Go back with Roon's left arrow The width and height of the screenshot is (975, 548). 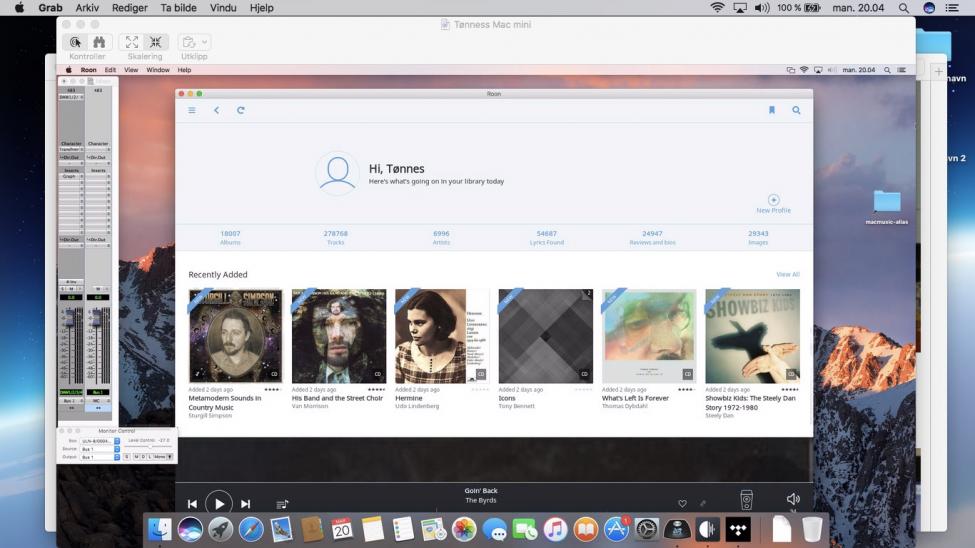pos(216,110)
